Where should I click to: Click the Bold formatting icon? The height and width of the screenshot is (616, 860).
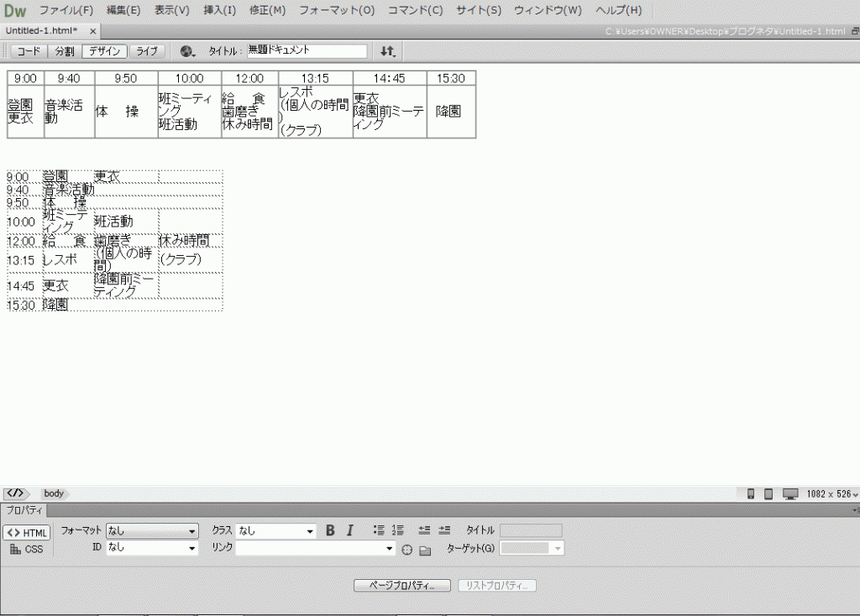click(x=330, y=530)
